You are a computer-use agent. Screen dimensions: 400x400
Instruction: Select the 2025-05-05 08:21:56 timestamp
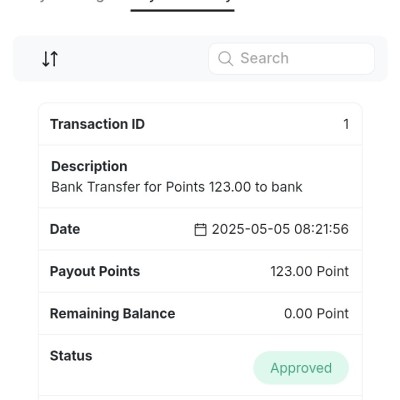[x=280, y=229]
